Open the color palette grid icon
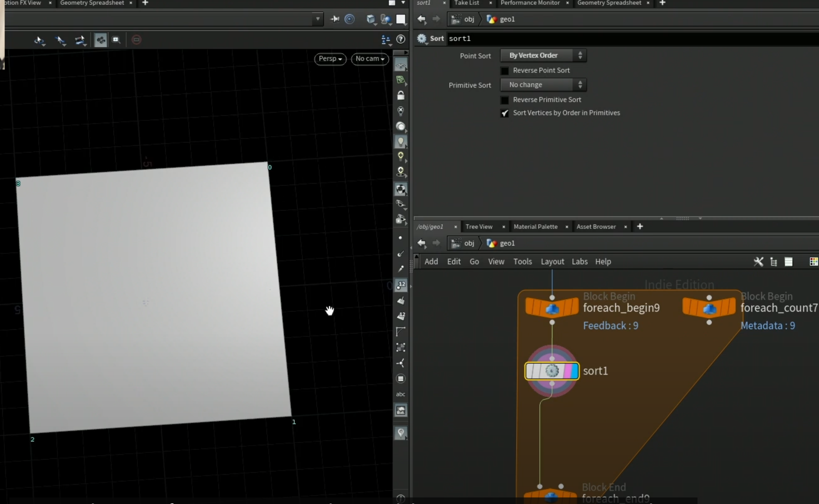This screenshot has height=504, width=819. pos(814,262)
